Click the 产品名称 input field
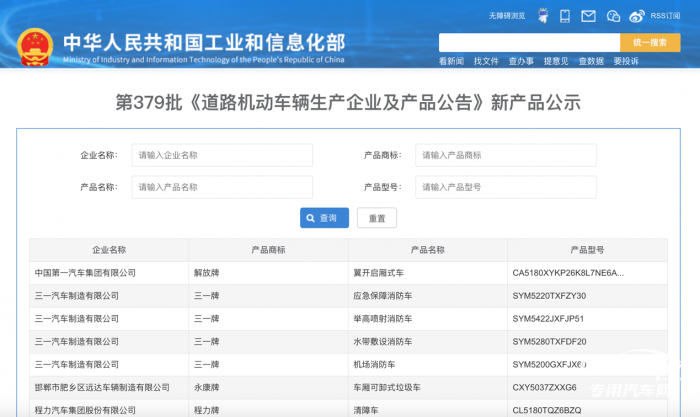The width and height of the screenshot is (700, 417). point(222,187)
